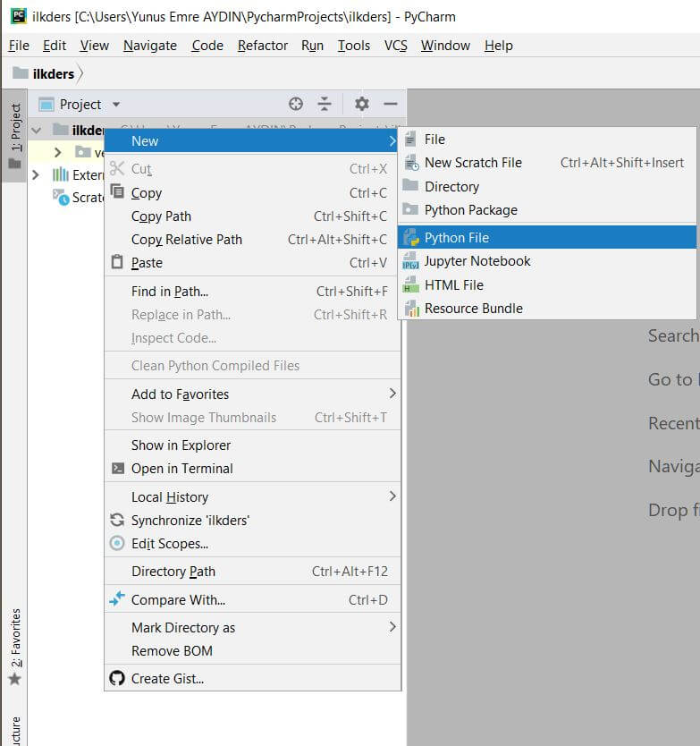The image size is (700, 746).
Task: Click the Synchronize refresh icon
Action: [x=117, y=520]
